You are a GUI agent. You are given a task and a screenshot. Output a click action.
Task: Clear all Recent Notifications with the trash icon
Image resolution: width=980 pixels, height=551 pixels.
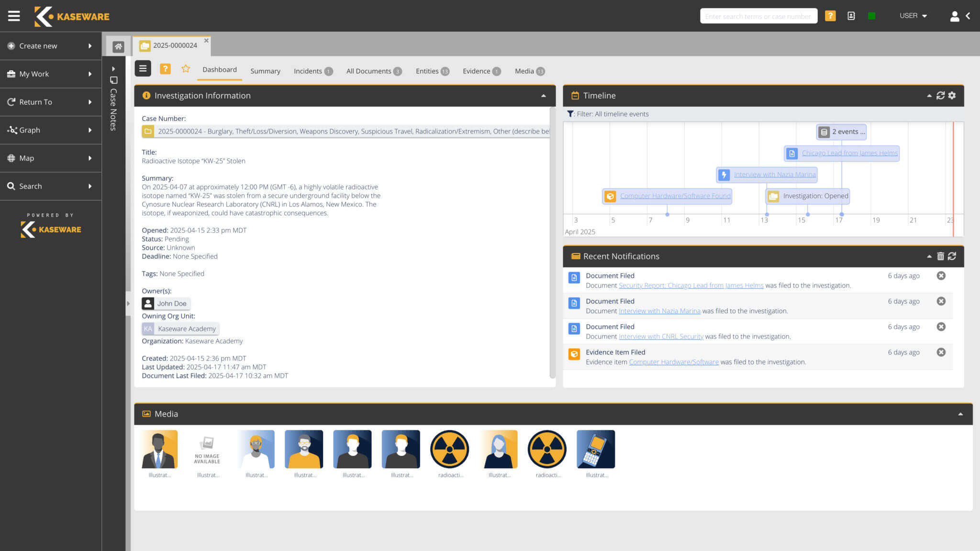(941, 256)
